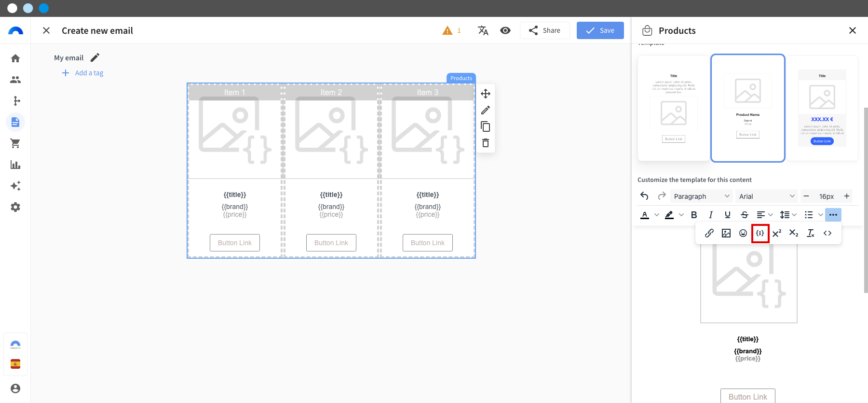Open the text alignment dropdown
This screenshot has height=403, width=868.
[x=765, y=215]
